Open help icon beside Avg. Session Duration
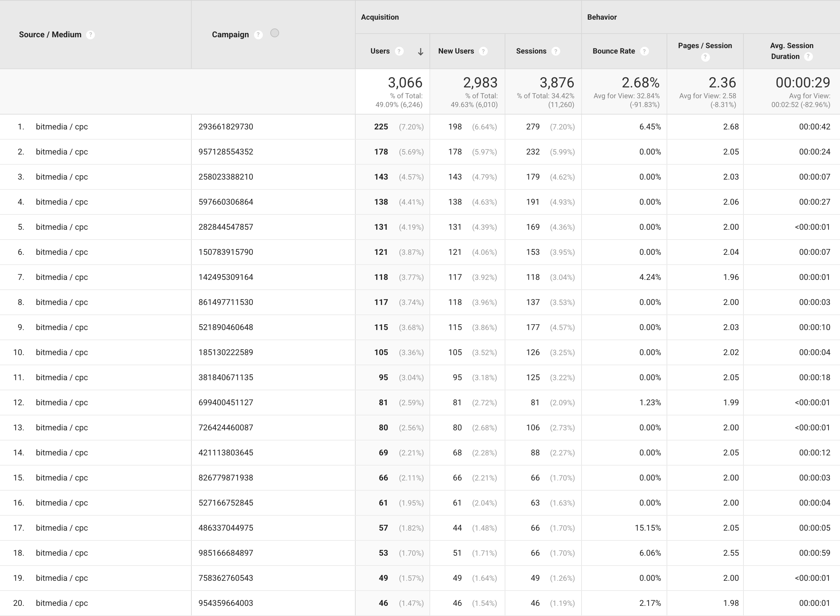This screenshot has width=840, height=616. click(808, 56)
